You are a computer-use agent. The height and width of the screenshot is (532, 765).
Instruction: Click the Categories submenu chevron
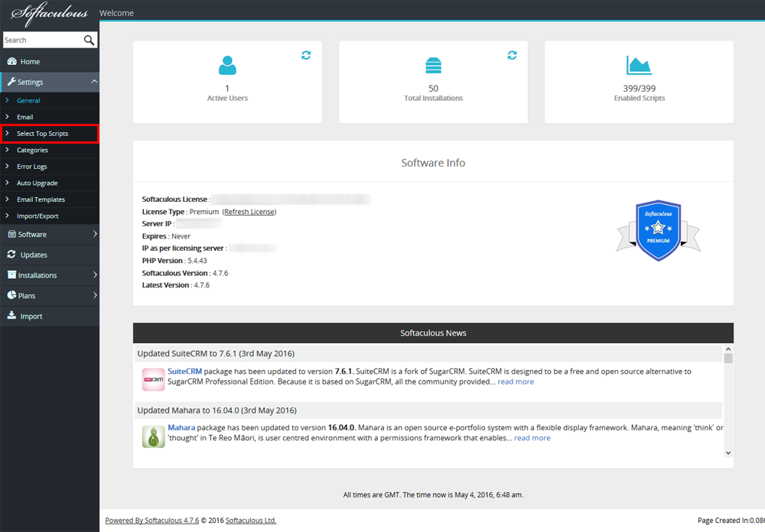click(x=7, y=150)
